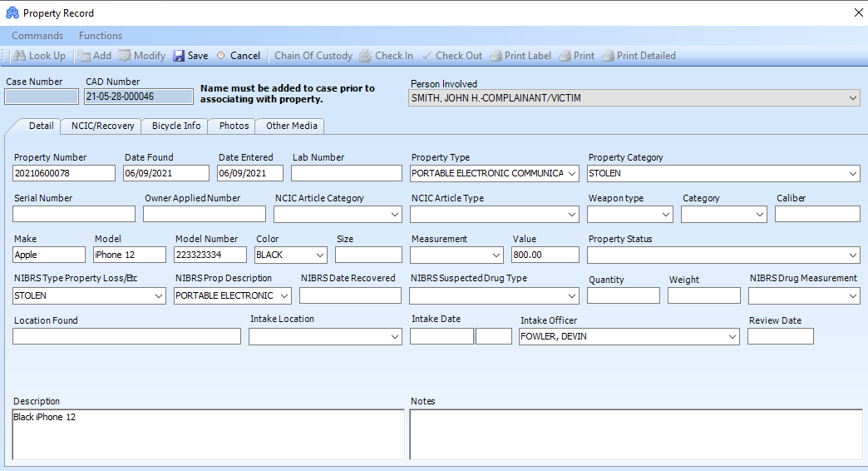Close the Property Record window
This screenshot has height=471, width=868.
click(858, 12)
